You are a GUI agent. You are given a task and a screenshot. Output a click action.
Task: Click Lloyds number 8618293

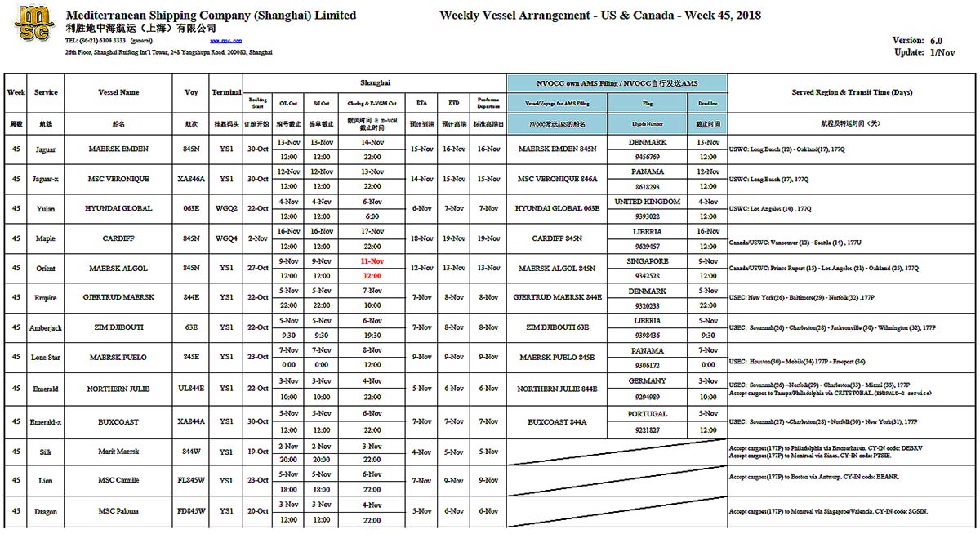click(x=648, y=186)
